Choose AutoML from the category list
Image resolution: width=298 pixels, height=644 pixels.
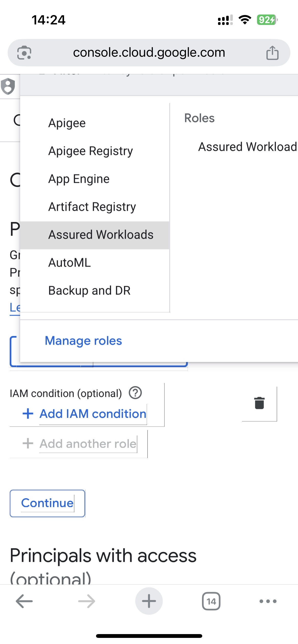70,263
